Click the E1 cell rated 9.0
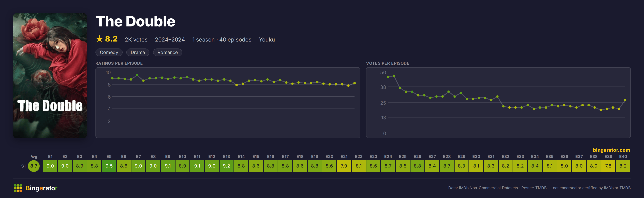The width and height of the screenshot is (644, 198). (x=50, y=166)
